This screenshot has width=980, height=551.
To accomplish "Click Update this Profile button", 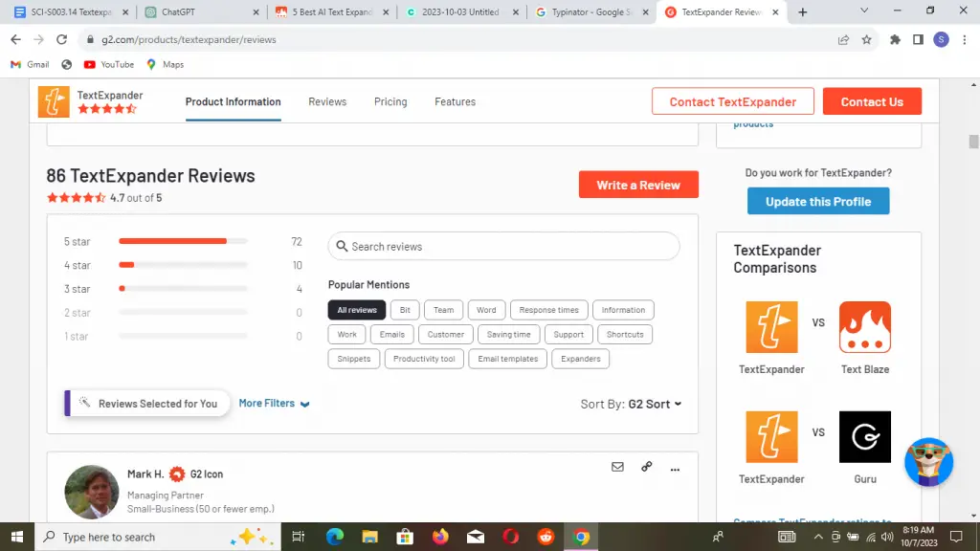I will tap(818, 201).
